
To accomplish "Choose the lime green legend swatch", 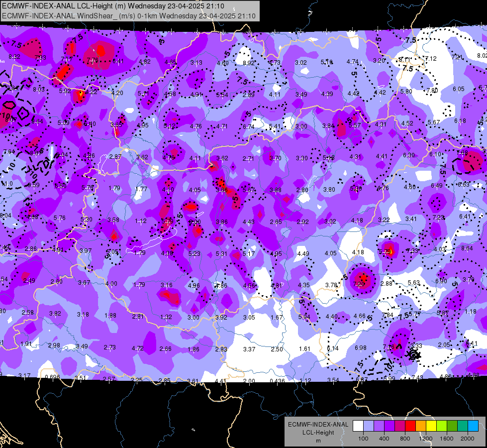I will 442,426.
